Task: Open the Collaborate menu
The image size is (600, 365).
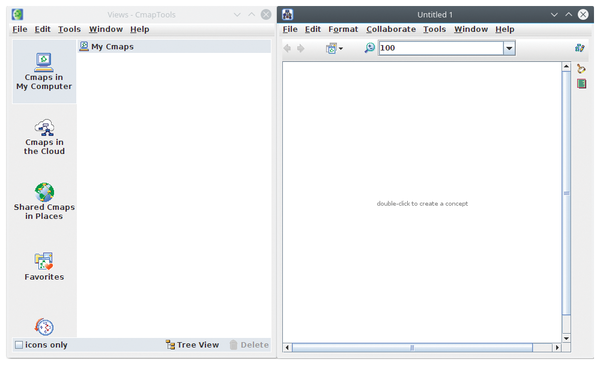Action: point(391,29)
